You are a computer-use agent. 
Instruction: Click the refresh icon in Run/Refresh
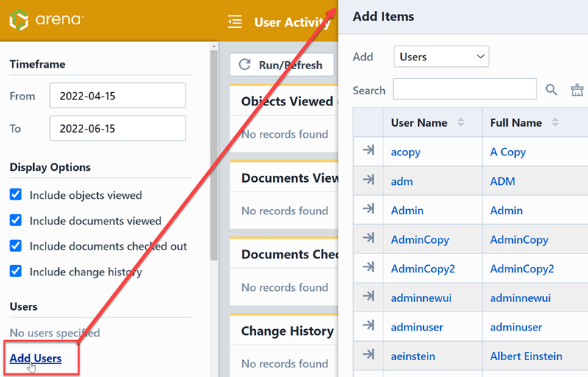(244, 65)
